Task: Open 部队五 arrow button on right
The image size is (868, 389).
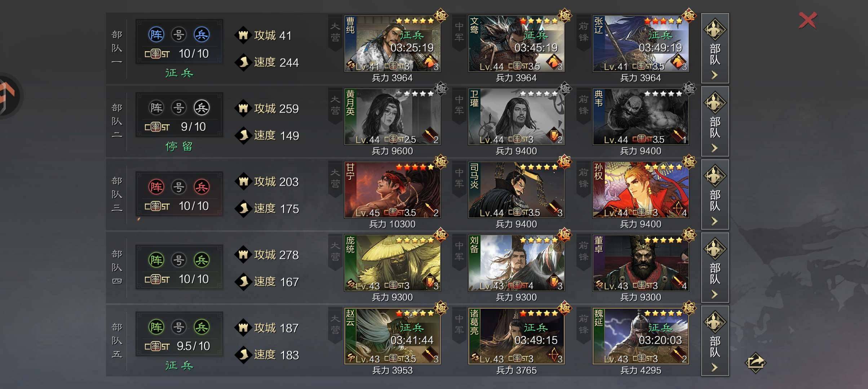Action: 715,341
